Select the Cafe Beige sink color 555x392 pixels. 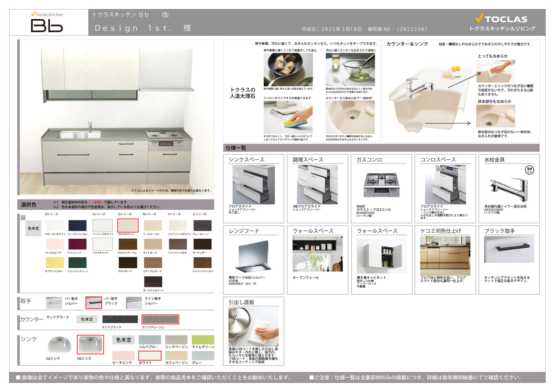click(176, 356)
